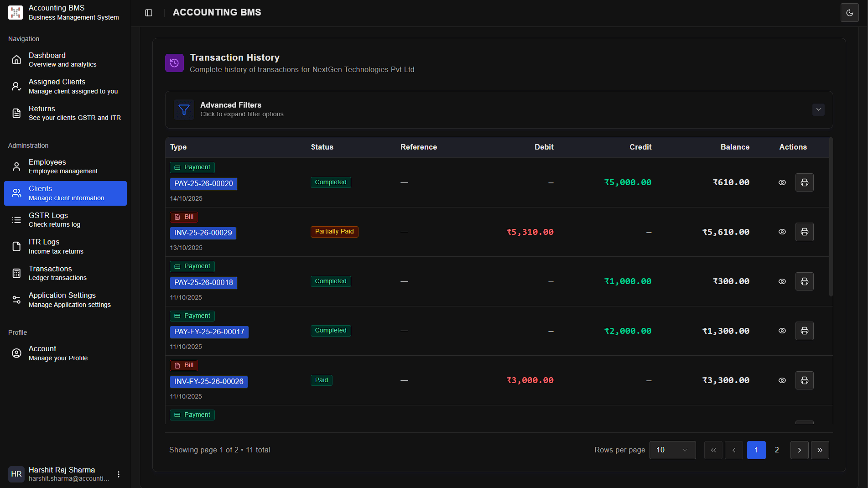Print the INV-25-26-00029 bill
The width and height of the screenshot is (868, 488).
804,232
